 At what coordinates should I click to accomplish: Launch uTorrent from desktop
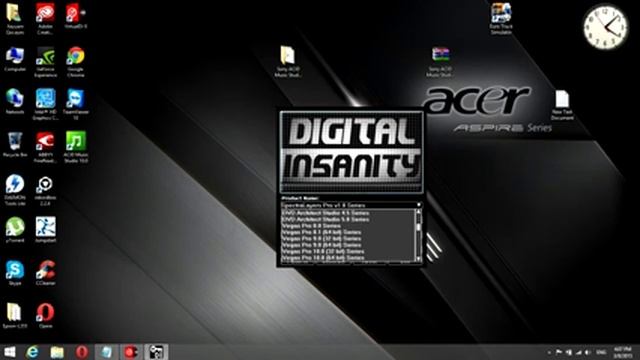15,230
